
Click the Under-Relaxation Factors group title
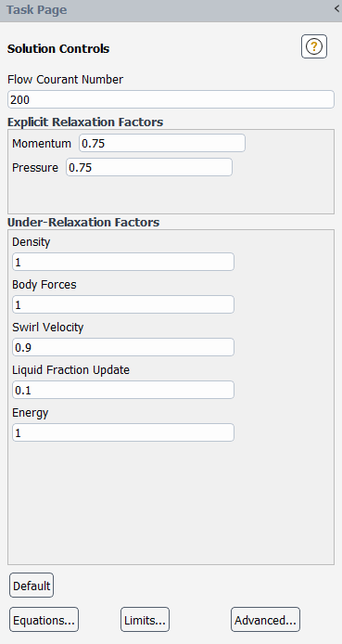pyautogui.click(x=83, y=222)
